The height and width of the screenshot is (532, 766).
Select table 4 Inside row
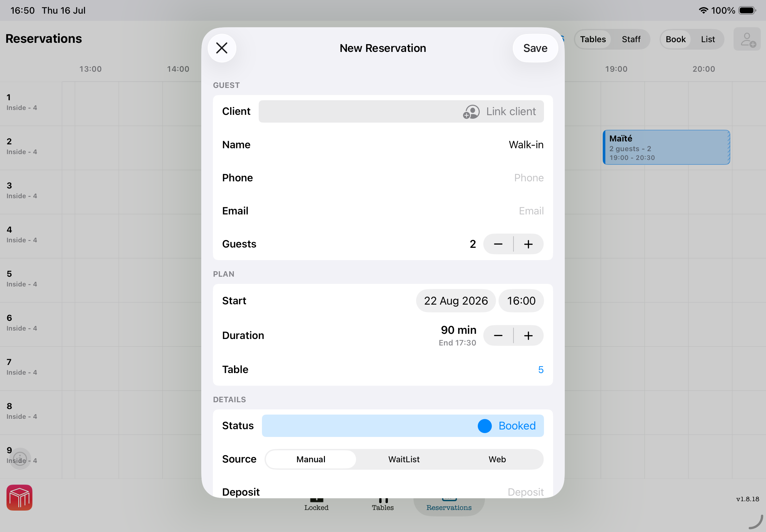click(x=31, y=236)
